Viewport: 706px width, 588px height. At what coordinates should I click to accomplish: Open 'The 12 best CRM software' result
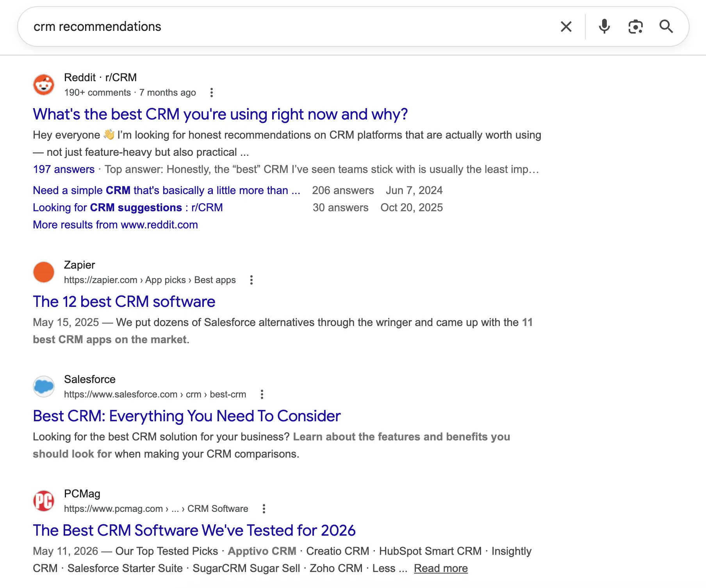124,302
